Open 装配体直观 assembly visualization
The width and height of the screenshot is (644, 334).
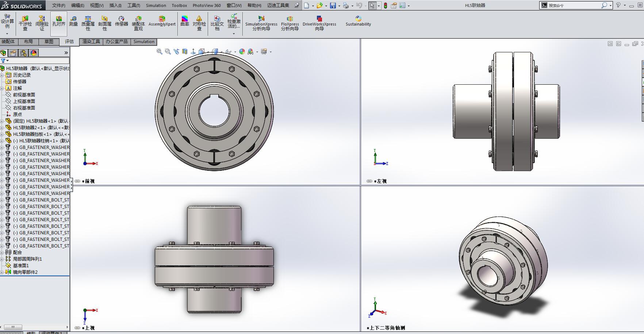click(138, 23)
